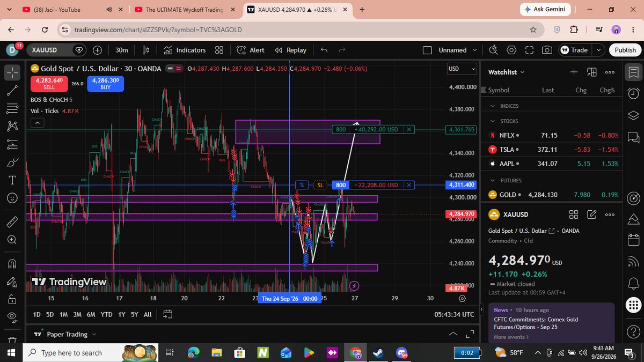Click the Trade button
Image resolution: width=644 pixels, height=362 pixels.
(x=574, y=50)
